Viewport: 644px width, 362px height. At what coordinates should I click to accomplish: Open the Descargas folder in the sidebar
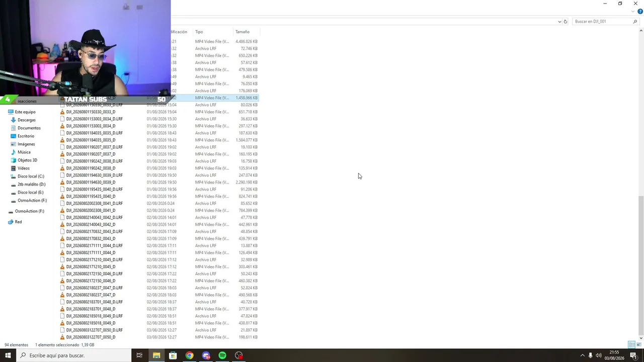click(x=27, y=120)
